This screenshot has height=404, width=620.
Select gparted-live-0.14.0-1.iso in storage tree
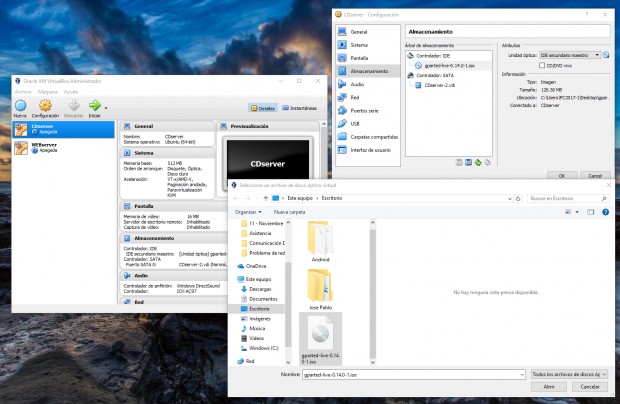[x=449, y=66]
